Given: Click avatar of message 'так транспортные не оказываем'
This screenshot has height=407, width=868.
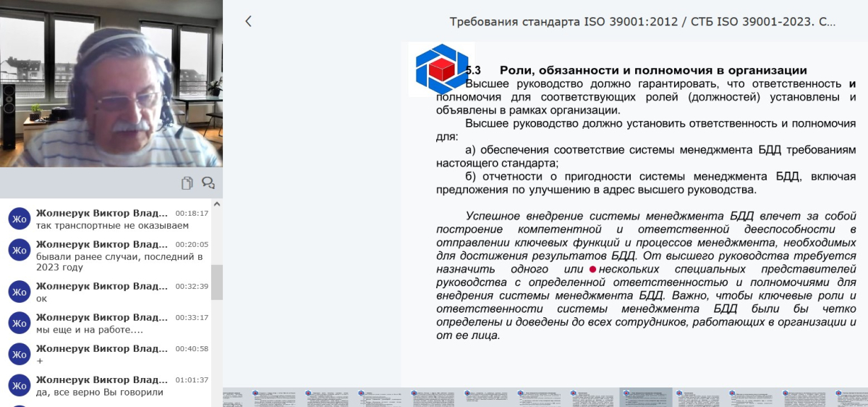Looking at the screenshot, I should (20, 219).
